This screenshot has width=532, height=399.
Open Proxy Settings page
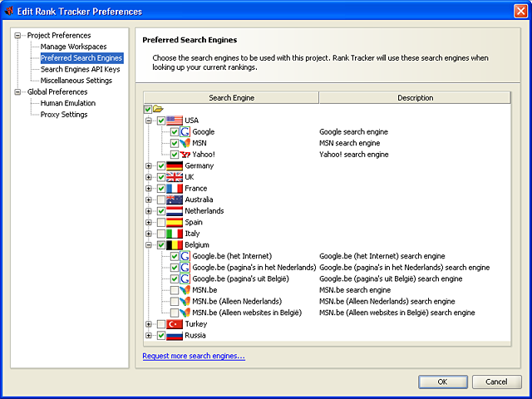pos(64,115)
